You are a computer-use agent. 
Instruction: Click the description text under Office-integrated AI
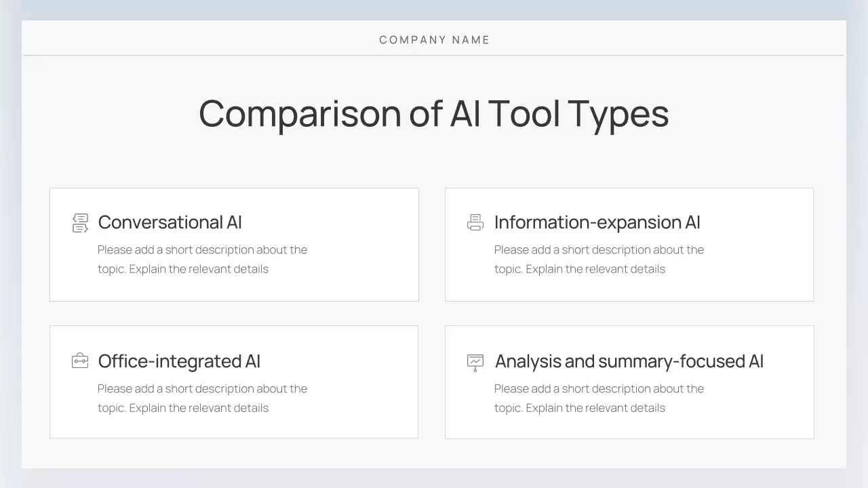coord(202,399)
